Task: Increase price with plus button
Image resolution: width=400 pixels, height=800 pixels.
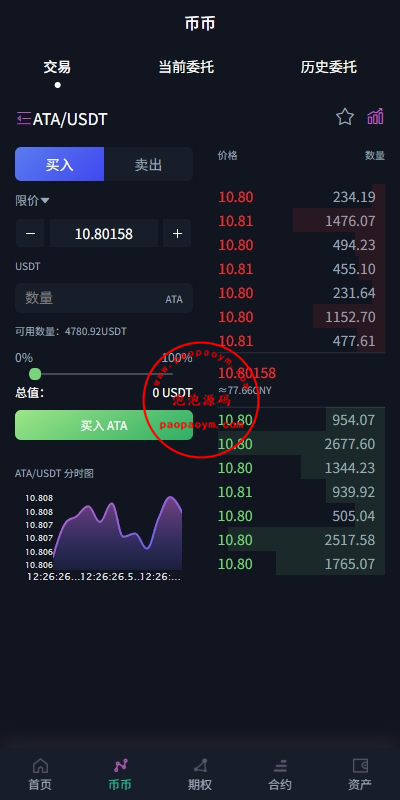Action: point(177,233)
